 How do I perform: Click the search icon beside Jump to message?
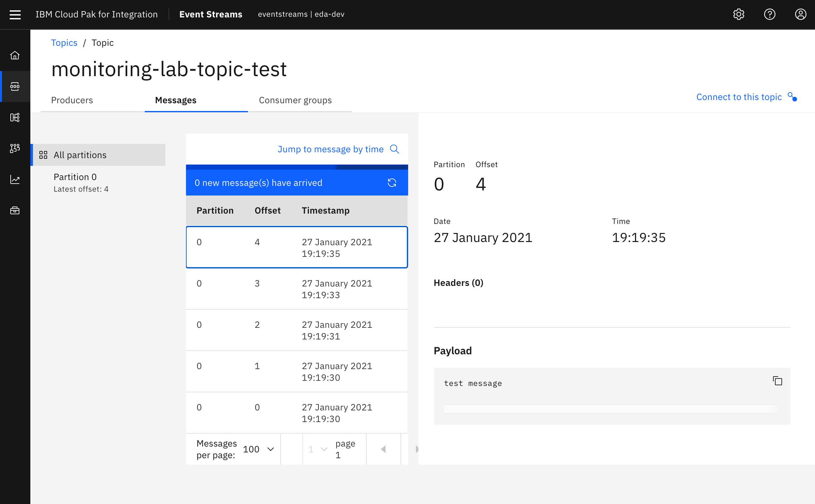click(395, 149)
